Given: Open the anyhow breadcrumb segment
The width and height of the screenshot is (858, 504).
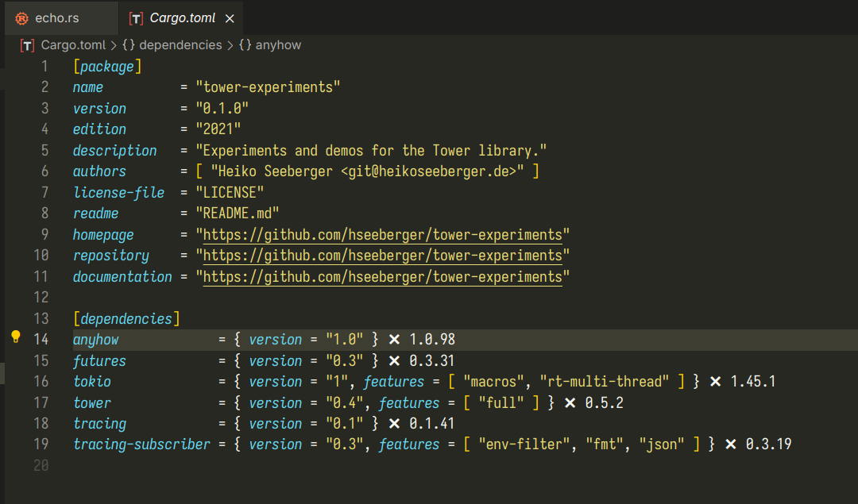Looking at the screenshot, I should tap(270, 44).
